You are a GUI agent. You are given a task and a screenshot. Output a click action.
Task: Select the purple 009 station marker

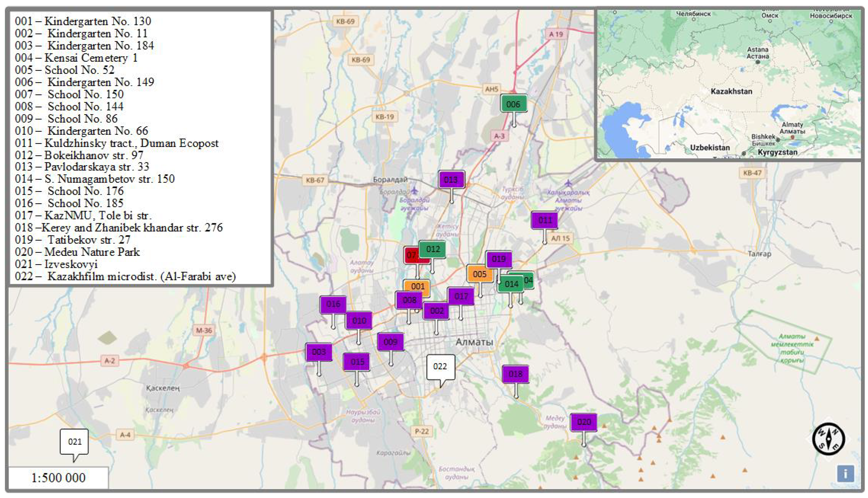point(390,342)
